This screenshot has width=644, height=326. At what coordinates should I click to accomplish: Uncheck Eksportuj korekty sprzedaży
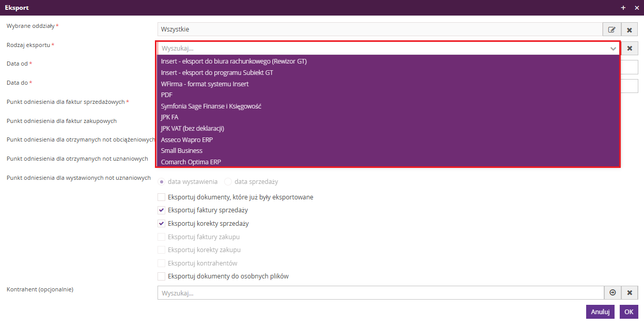tap(162, 224)
